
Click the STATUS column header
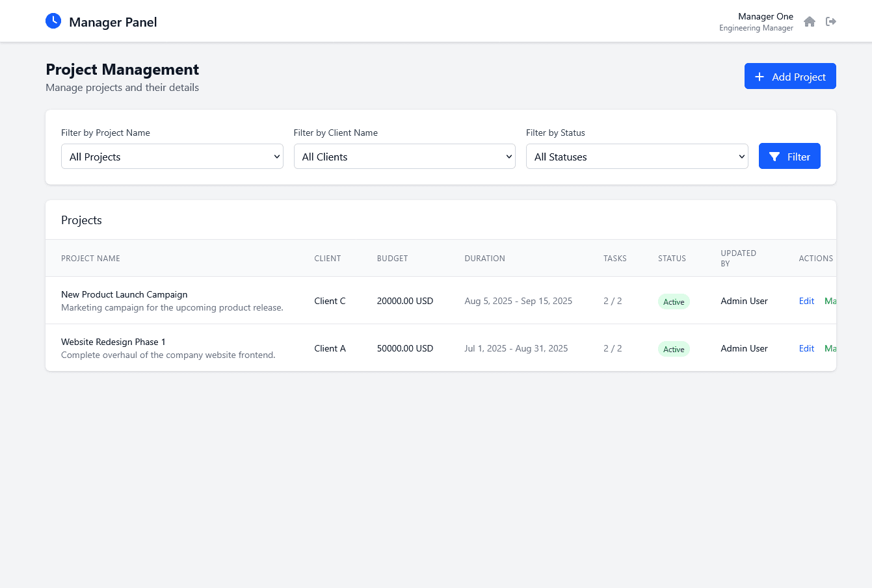tap(672, 258)
